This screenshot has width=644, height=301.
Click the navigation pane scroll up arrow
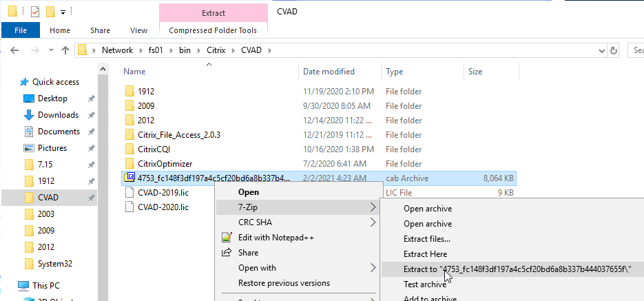click(103, 69)
